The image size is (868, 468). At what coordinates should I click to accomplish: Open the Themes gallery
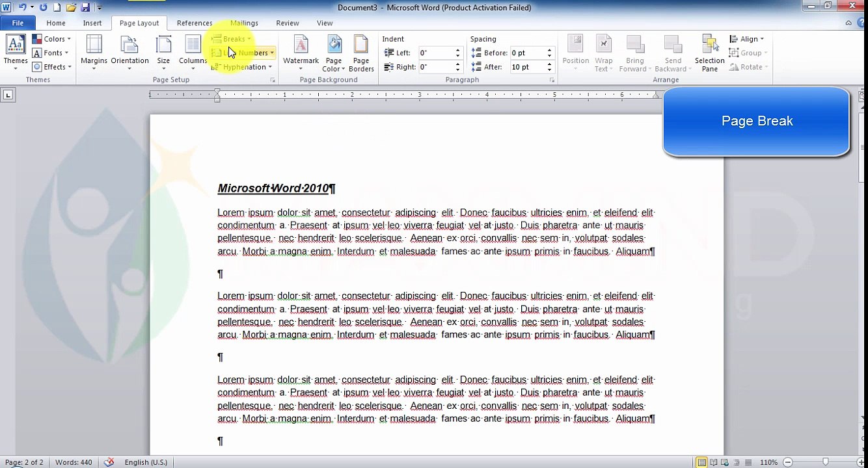16,52
